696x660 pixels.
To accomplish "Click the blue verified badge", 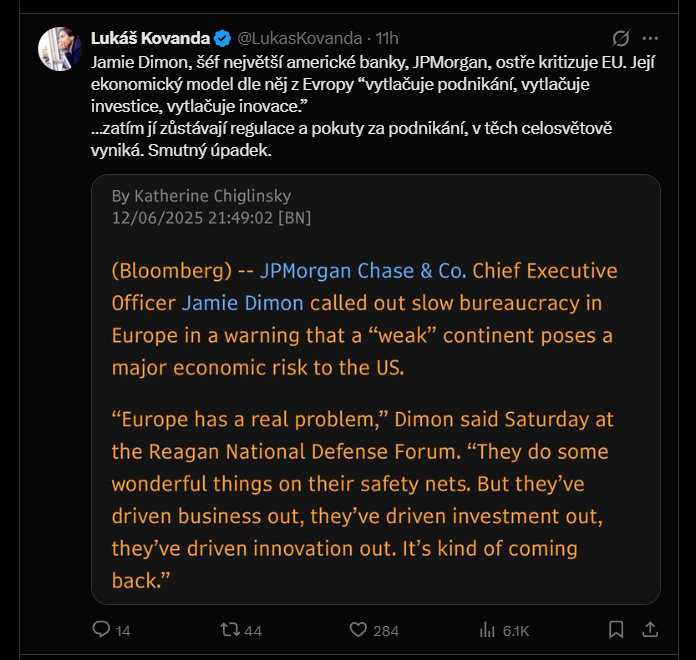I will [x=223, y=39].
